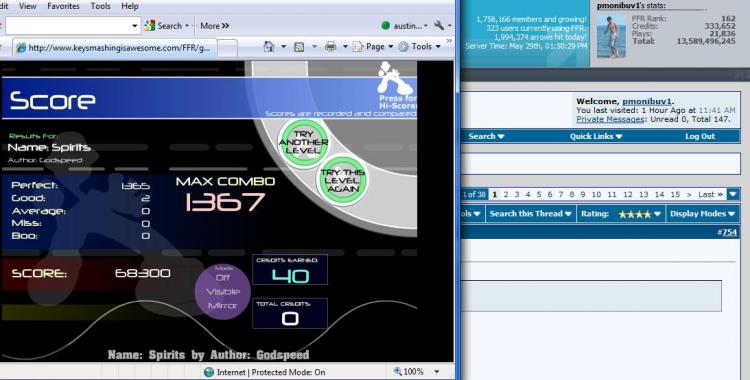
Task: Go to thread page 5
Action: click(539, 194)
